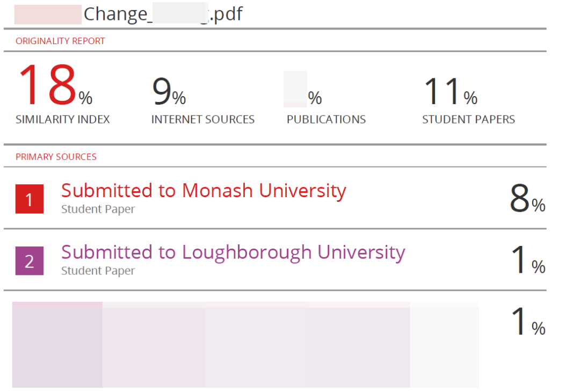Click the Student Papers label
The image size is (580, 392).
point(468,119)
